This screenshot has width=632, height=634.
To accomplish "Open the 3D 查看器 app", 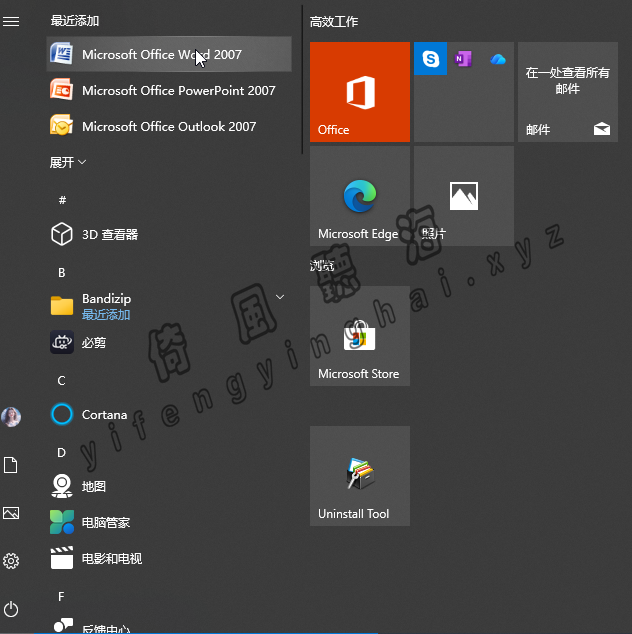I will coord(169,234).
